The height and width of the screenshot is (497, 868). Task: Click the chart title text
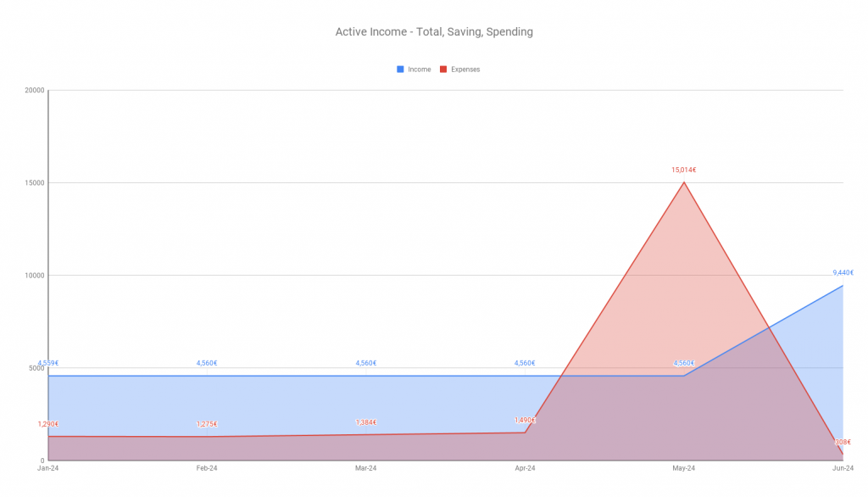tap(434, 32)
